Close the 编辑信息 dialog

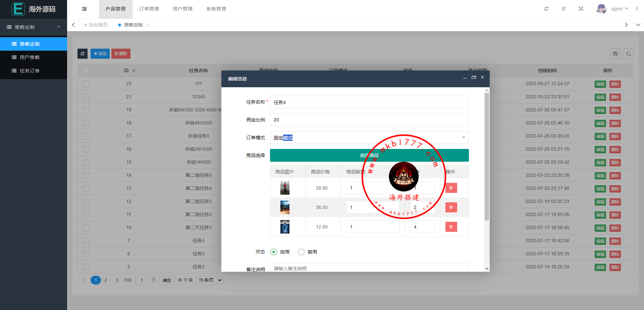point(482,77)
